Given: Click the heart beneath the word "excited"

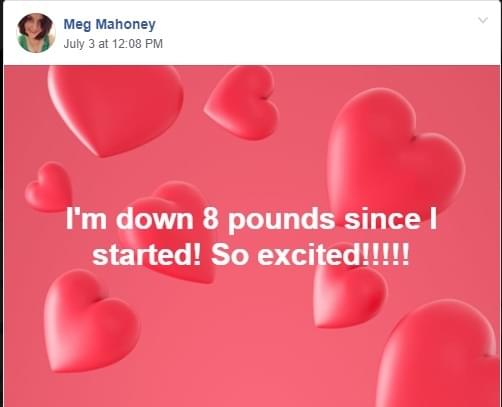Looking at the screenshot, I should coord(349,293).
